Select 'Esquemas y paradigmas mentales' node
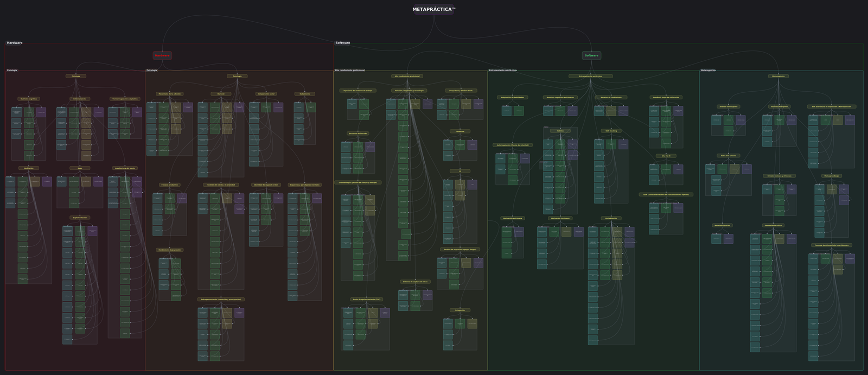The height and width of the screenshot is (375, 868). [x=304, y=185]
